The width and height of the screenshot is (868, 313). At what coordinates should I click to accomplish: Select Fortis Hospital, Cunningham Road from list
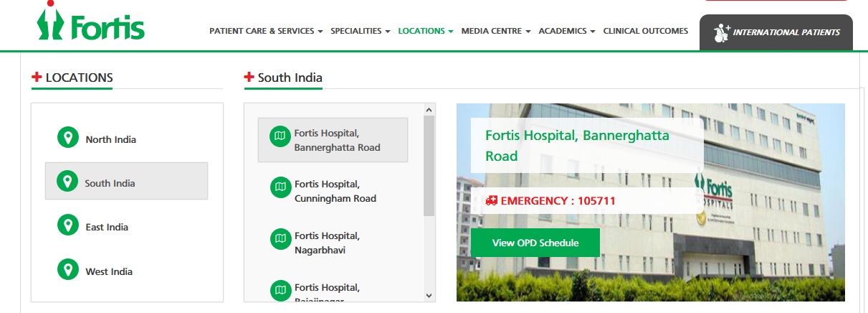click(x=333, y=192)
